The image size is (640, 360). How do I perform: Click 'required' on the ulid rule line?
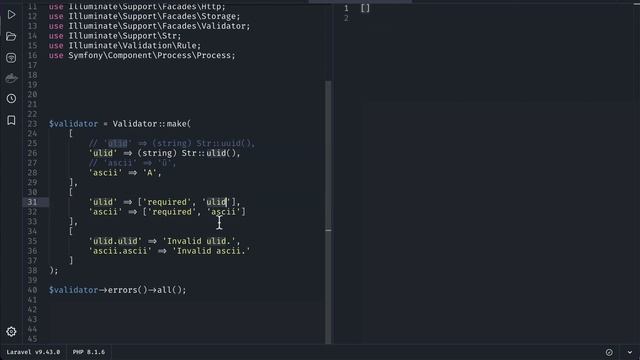(x=167, y=202)
